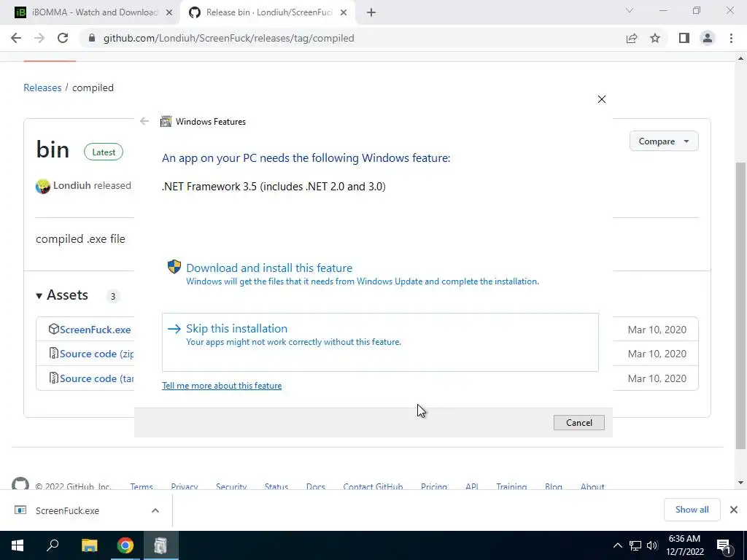747x560 pixels.
Task: Click the Chrome taskbar icon
Action: pos(125,545)
